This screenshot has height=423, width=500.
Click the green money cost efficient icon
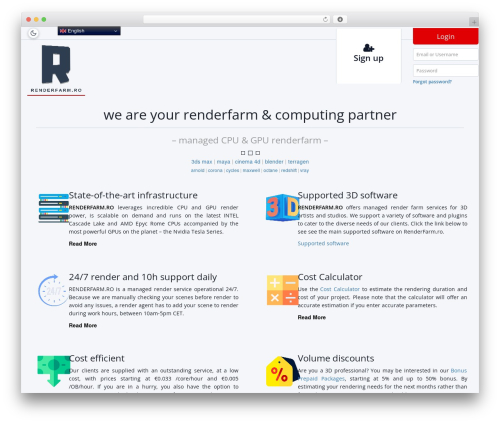[x=54, y=371]
